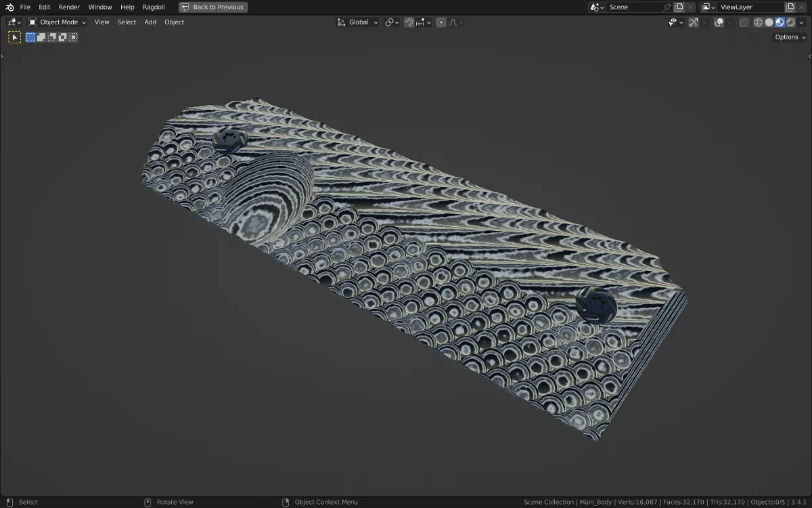Toggle viewport overlays display
Image resolution: width=812 pixels, height=508 pixels.
719,22
